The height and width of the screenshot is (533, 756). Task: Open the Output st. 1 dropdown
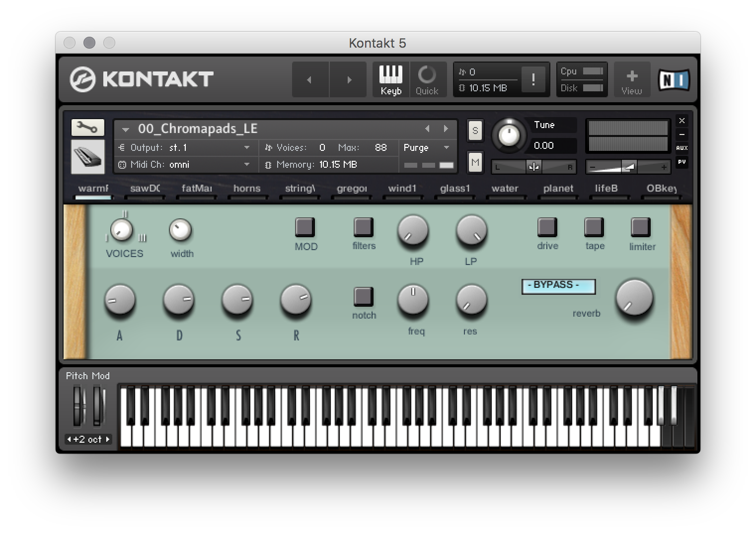tap(186, 148)
